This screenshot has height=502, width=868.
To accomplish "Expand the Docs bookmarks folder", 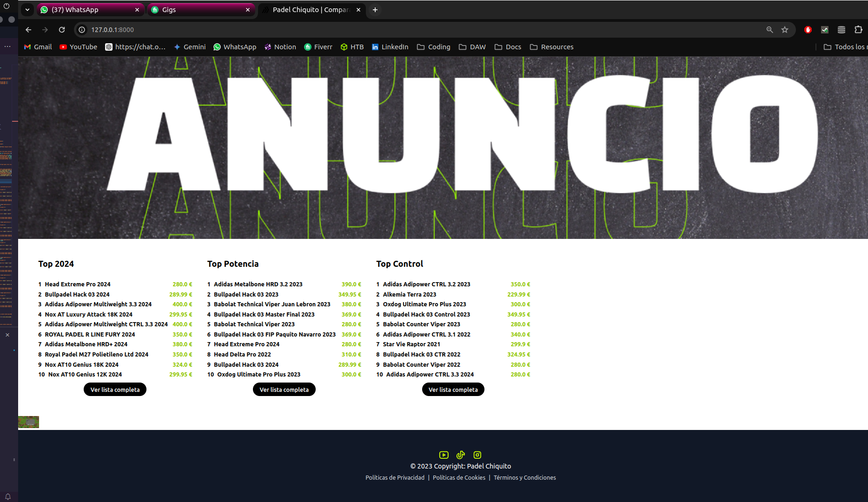I will pos(508,47).
